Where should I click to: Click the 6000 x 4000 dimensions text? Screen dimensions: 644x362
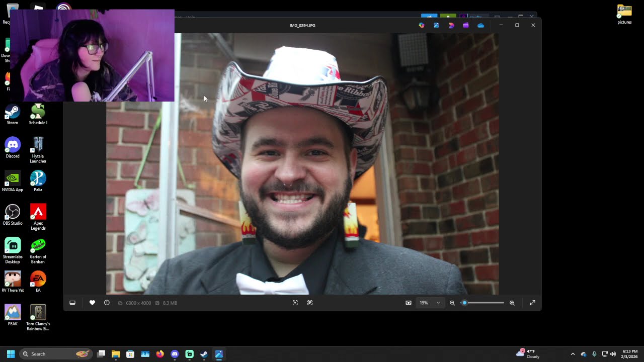(x=138, y=303)
